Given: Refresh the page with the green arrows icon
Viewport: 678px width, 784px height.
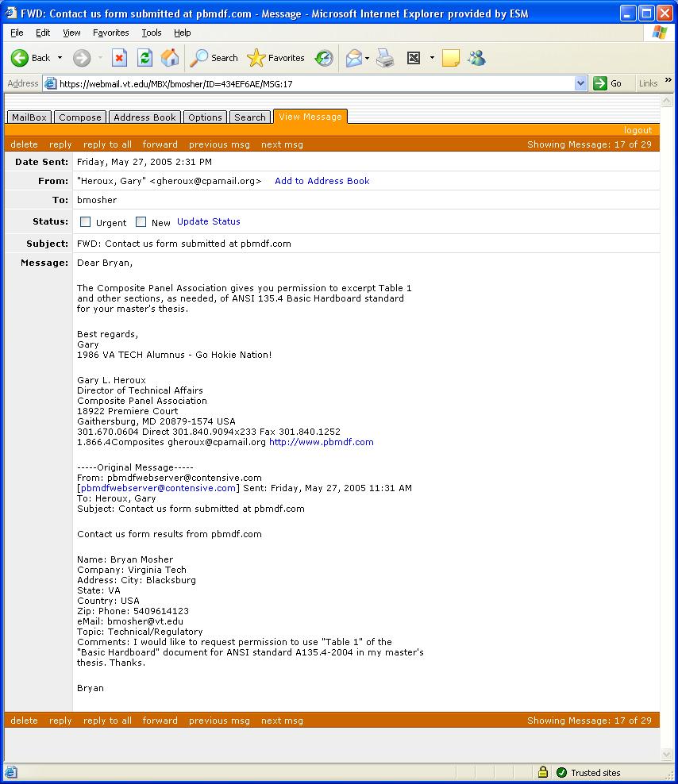Looking at the screenshot, I should [x=144, y=58].
